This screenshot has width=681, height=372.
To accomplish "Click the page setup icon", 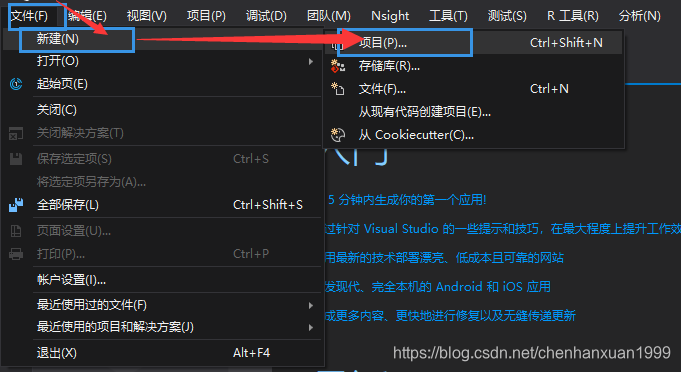I will click(x=16, y=231).
